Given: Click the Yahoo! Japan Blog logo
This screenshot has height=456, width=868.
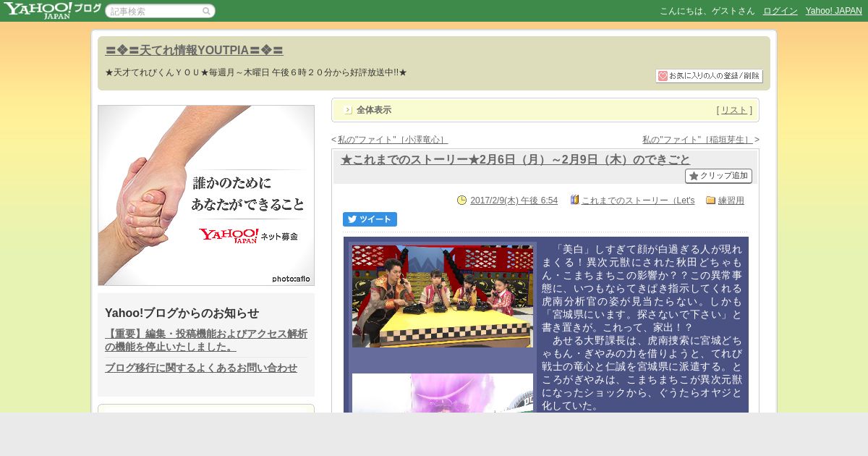Looking at the screenshot, I should pyautogui.click(x=52, y=10).
